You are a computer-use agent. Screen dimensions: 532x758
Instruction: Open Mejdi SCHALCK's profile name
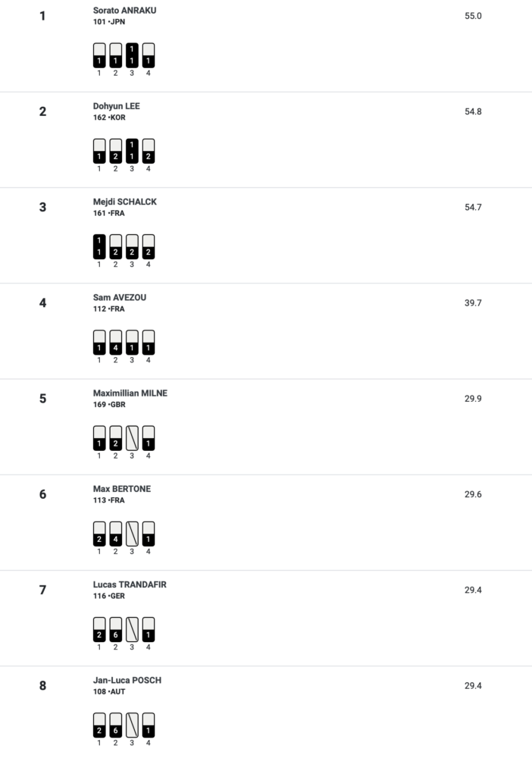125,202
